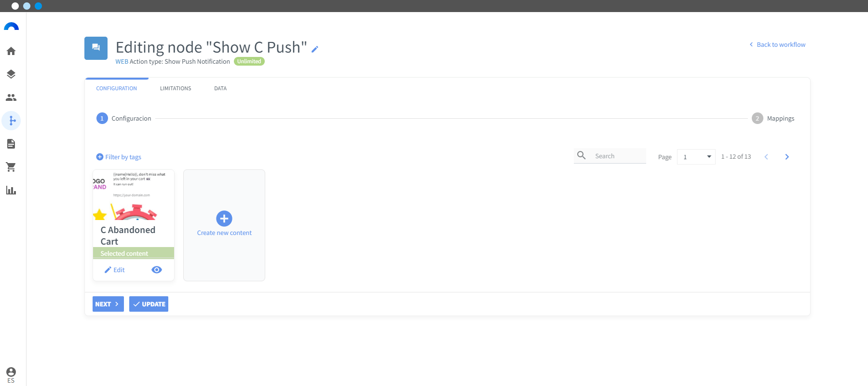Open the people/audience sidebar icon
The image size is (868, 386).
coord(11,97)
